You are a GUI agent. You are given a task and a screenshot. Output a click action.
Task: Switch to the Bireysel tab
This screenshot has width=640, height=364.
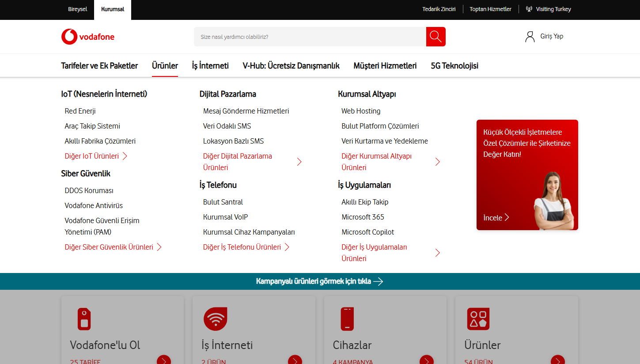coord(77,8)
